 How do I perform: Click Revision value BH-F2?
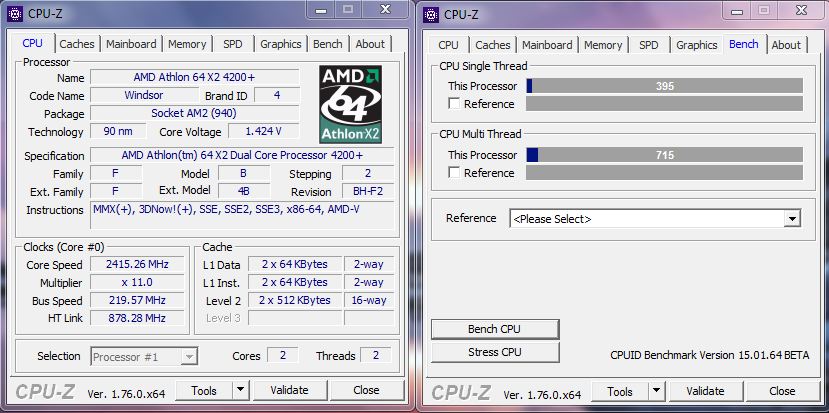click(x=368, y=191)
